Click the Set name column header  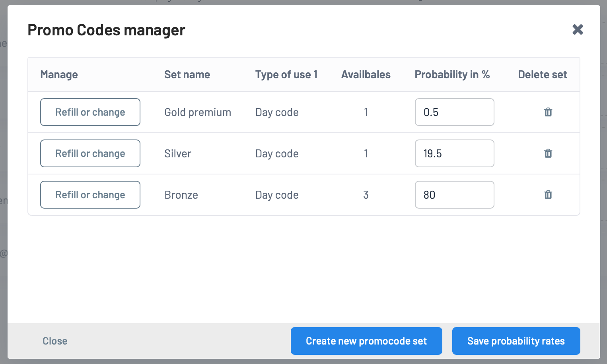187,75
